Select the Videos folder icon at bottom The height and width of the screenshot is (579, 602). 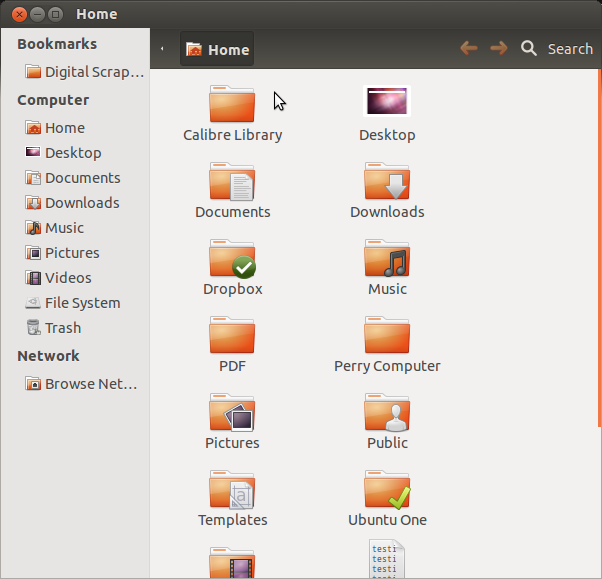coord(232,563)
